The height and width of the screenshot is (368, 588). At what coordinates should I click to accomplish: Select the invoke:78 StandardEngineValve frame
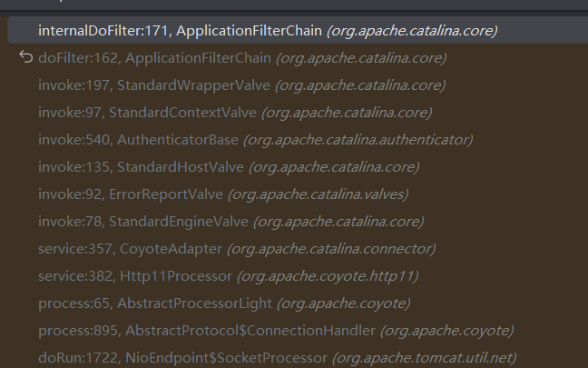(298, 222)
